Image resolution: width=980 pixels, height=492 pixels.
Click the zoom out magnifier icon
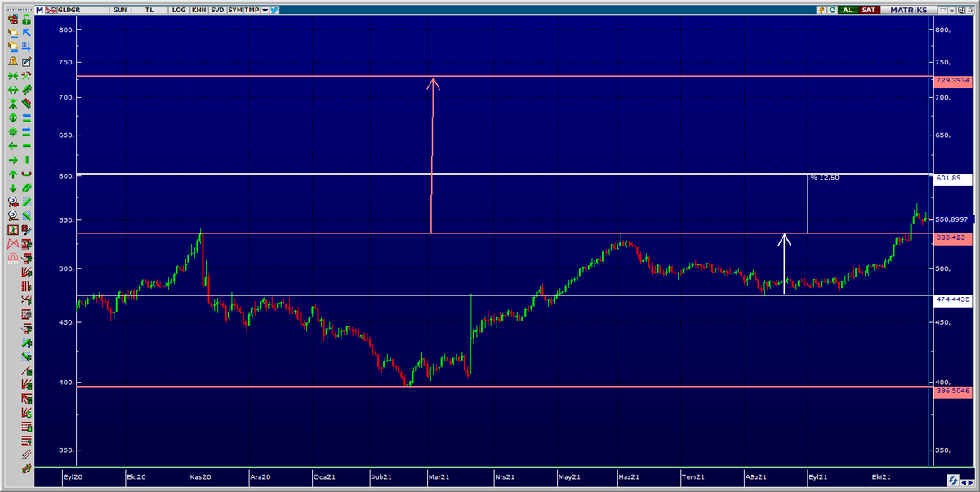pos(13,216)
